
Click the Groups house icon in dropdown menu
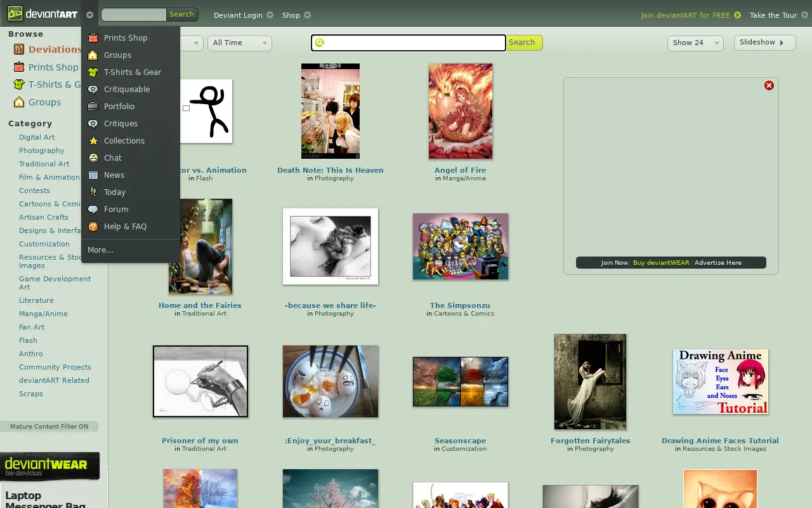coord(93,55)
